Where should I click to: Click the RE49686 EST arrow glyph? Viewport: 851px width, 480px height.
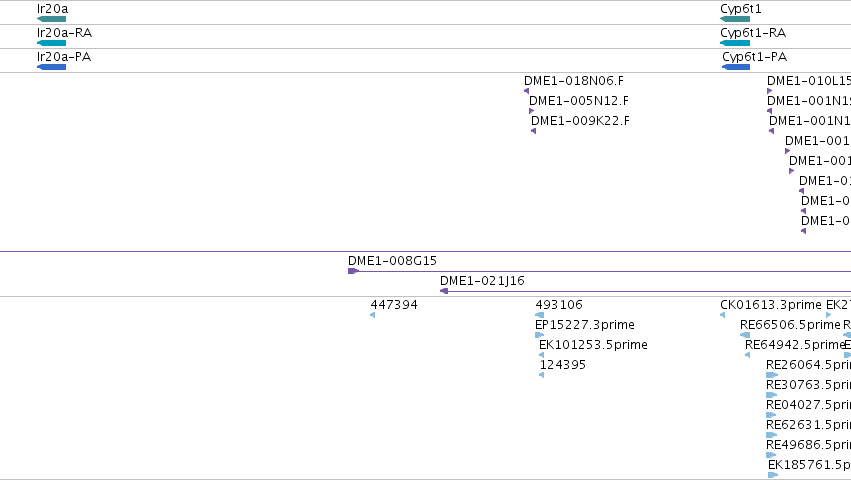coord(771,455)
